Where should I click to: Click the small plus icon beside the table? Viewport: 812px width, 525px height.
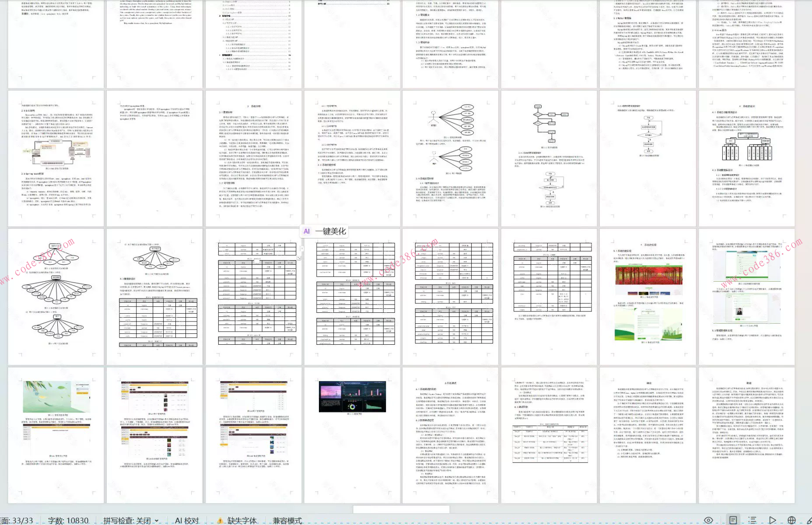302,248
